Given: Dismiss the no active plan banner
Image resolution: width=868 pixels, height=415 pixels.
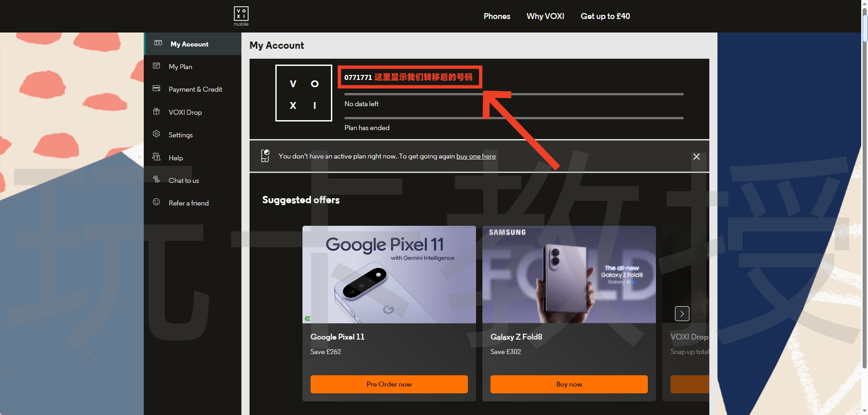Looking at the screenshot, I should pyautogui.click(x=696, y=156).
